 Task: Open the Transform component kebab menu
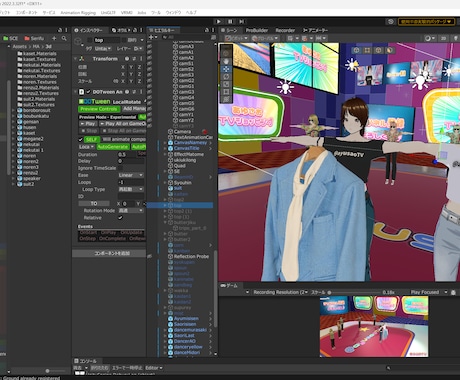[x=141, y=59]
